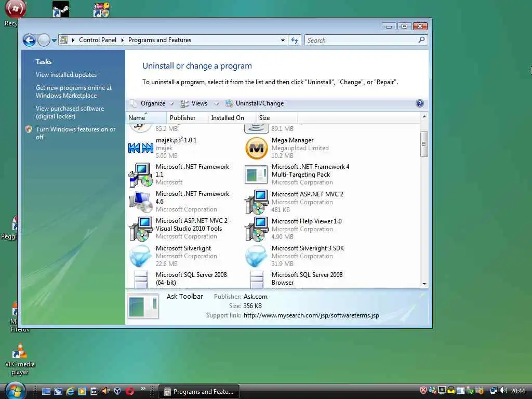Open Windows Media Player from Quick Launch

pos(82,391)
